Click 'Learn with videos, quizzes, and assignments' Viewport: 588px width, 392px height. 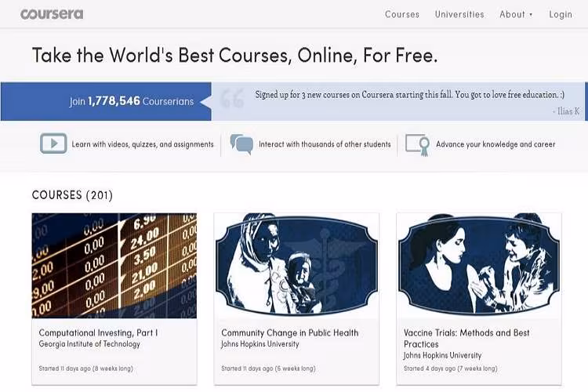tap(143, 144)
